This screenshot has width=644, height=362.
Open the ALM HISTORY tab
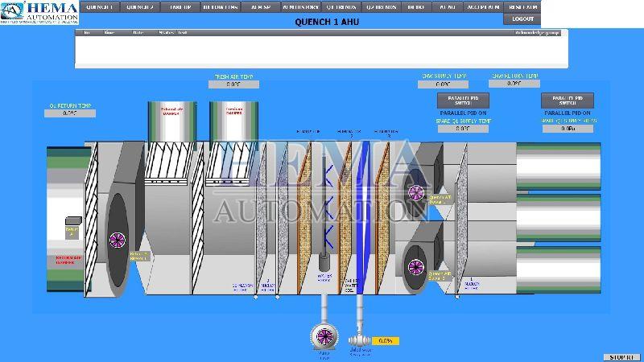(300, 7)
